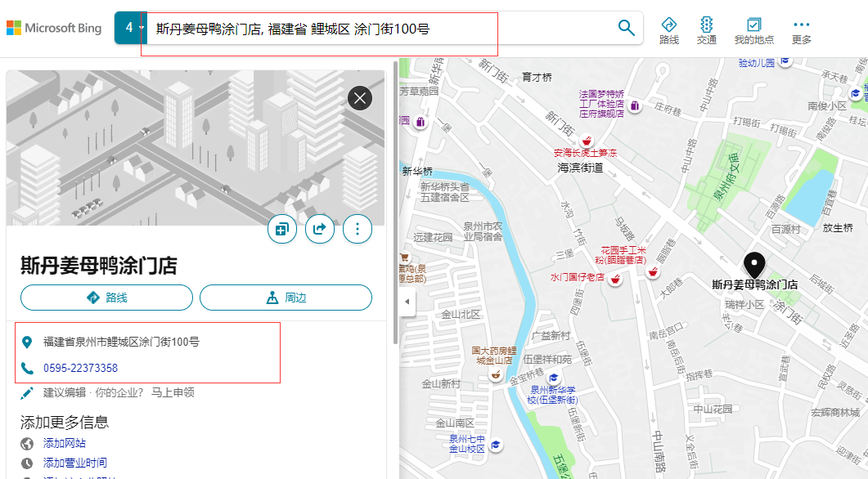The height and width of the screenshot is (479, 868).
Task: Click the 验幼儿园 kindergarten marker icon
Action: (x=785, y=62)
